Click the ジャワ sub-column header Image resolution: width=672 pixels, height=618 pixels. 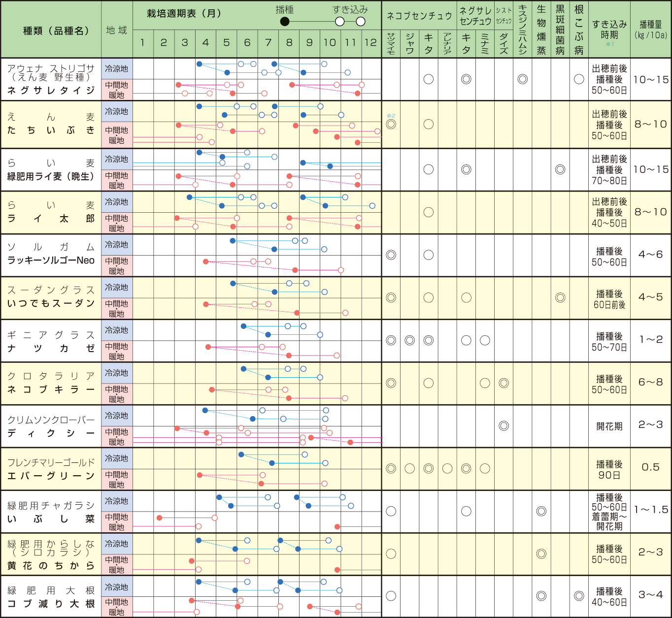click(410, 43)
